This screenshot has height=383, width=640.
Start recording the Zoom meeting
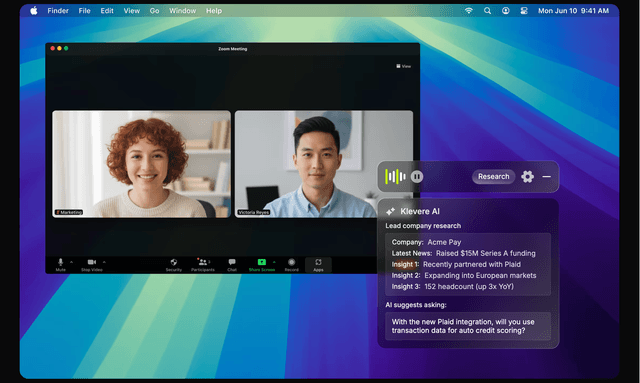(x=291, y=265)
